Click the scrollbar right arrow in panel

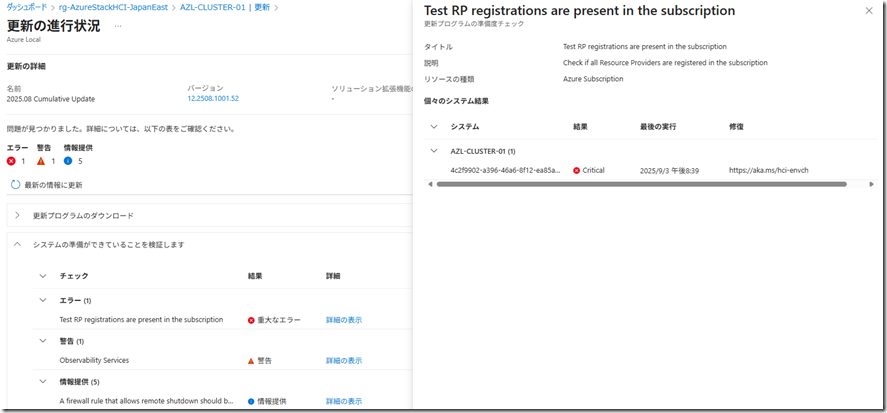[x=871, y=184]
